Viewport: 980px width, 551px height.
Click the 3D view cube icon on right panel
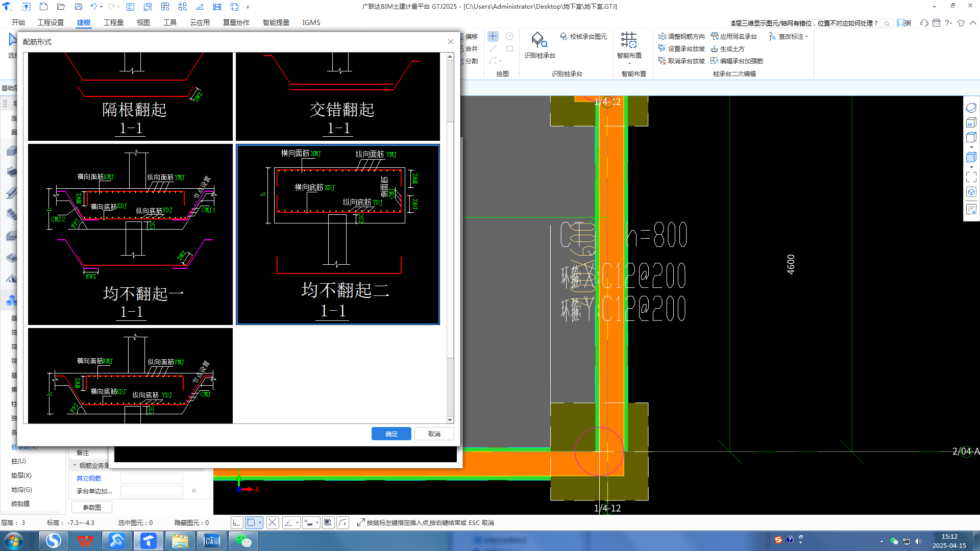(x=971, y=123)
